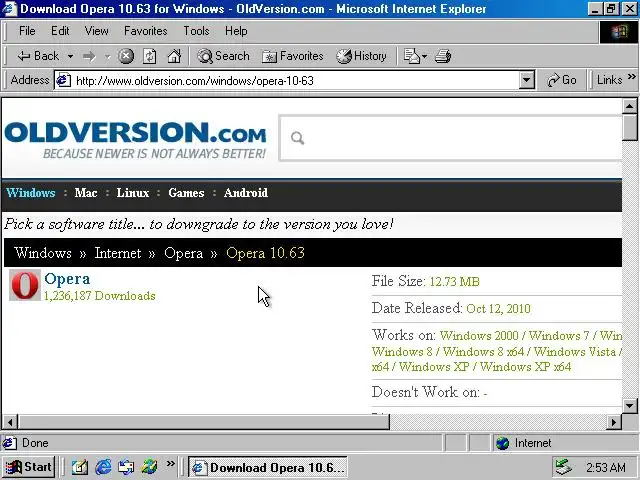This screenshot has height=480, width=640.
Task: Open the Favorites menu
Action: (146, 31)
